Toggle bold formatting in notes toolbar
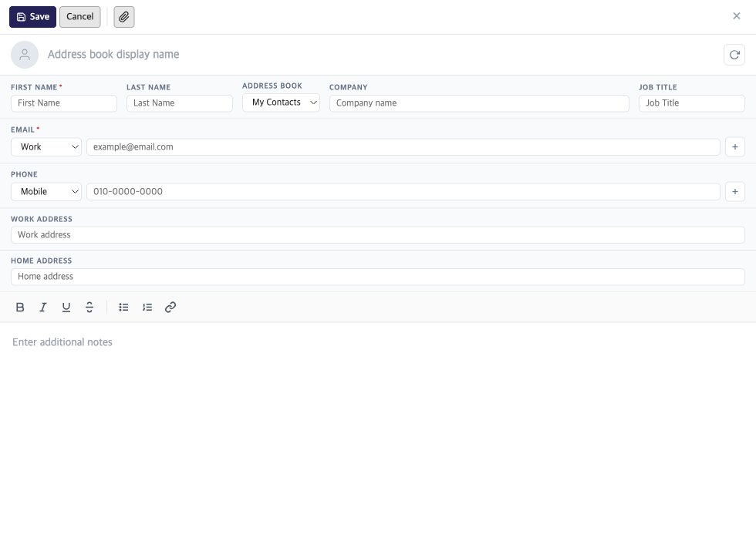Screen dimensions: 756x555 (20, 308)
